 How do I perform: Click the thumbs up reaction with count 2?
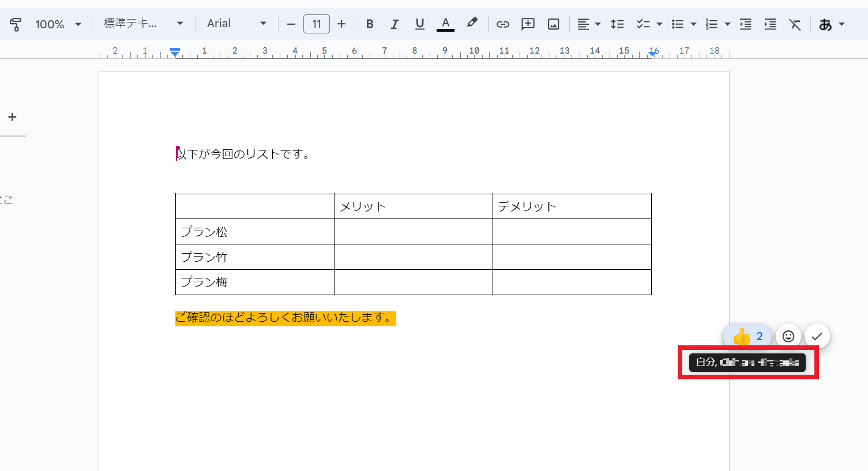coord(747,337)
